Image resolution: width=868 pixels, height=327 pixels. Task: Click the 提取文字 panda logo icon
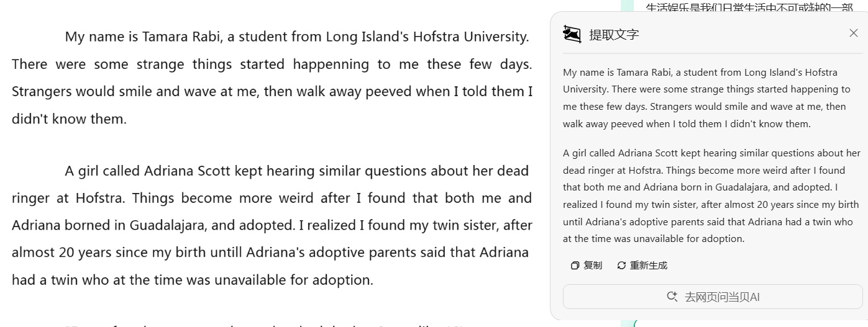[x=572, y=34]
